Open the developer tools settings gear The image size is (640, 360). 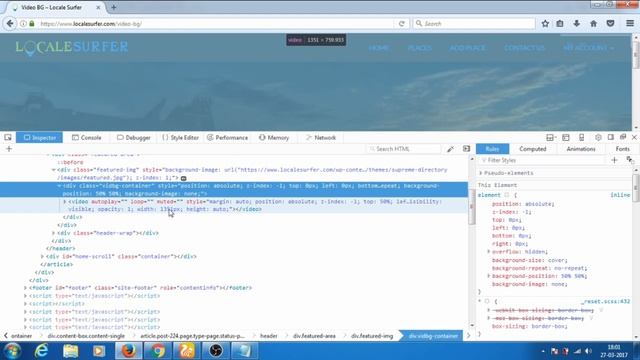(x=598, y=138)
